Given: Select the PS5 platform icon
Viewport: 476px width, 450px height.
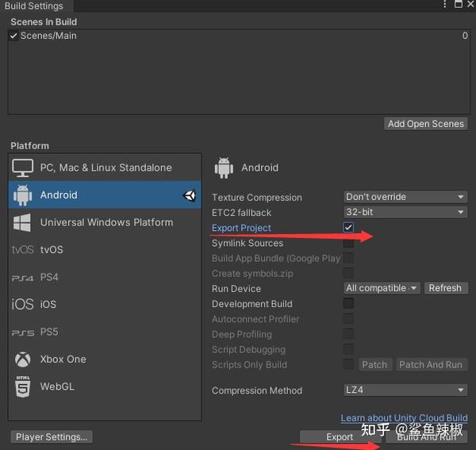Looking at the screenshot, I should [23, 333].
